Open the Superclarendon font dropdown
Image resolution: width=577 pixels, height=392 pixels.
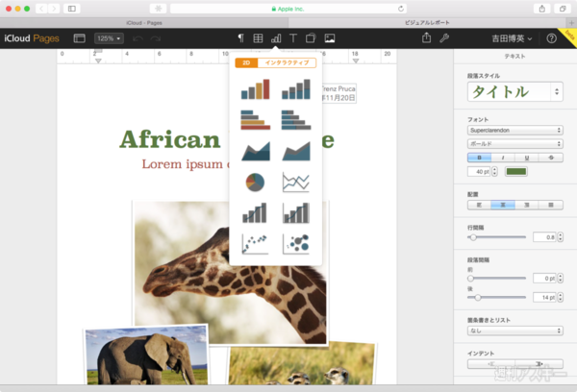coord(515,130)
